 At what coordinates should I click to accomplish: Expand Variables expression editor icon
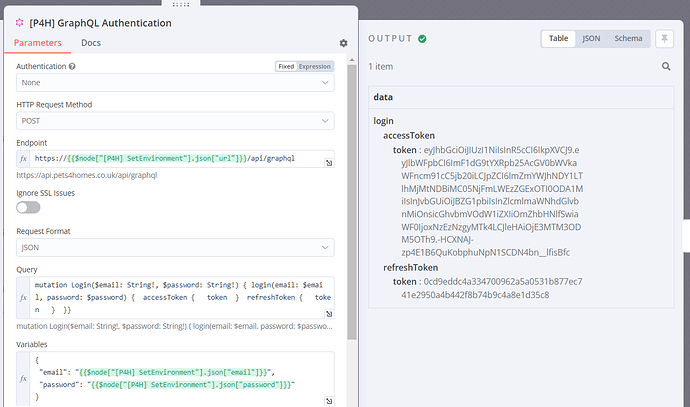[329, 401]
